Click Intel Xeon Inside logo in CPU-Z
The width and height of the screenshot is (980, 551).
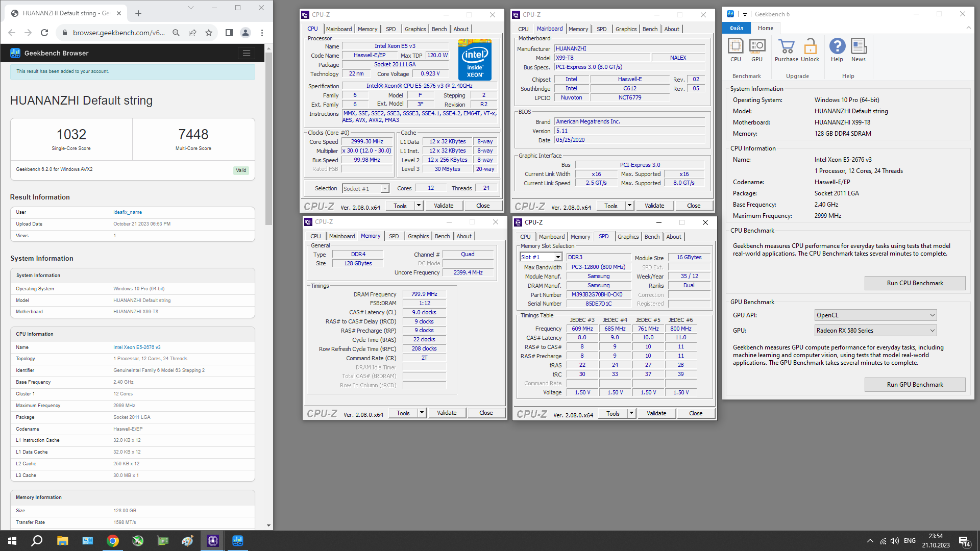tap(475, 60)
